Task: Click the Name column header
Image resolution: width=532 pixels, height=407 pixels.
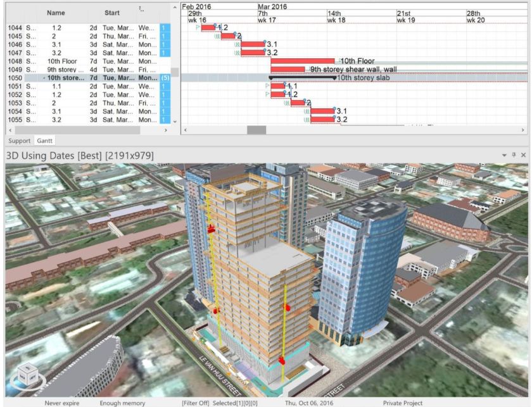Action: pos(56,13)
